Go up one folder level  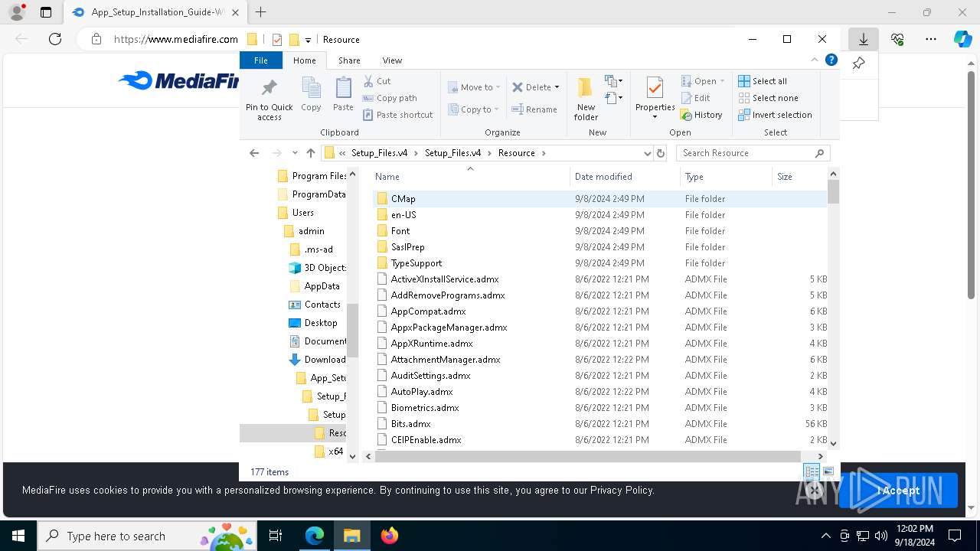[x=310, y=153]
